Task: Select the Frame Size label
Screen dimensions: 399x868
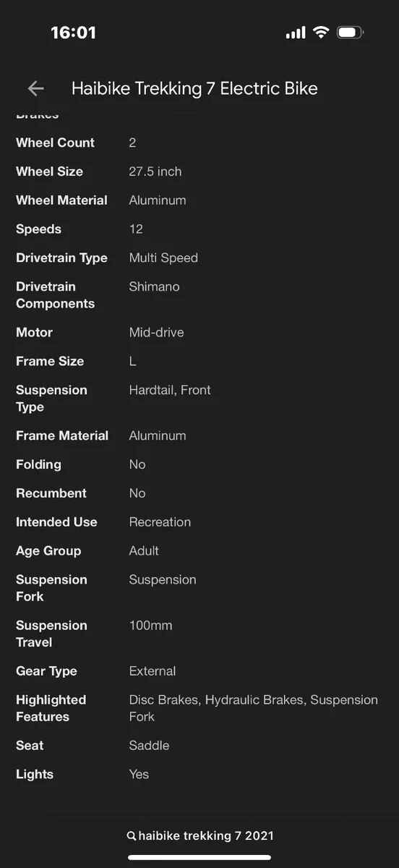Action: pos(50,361)
